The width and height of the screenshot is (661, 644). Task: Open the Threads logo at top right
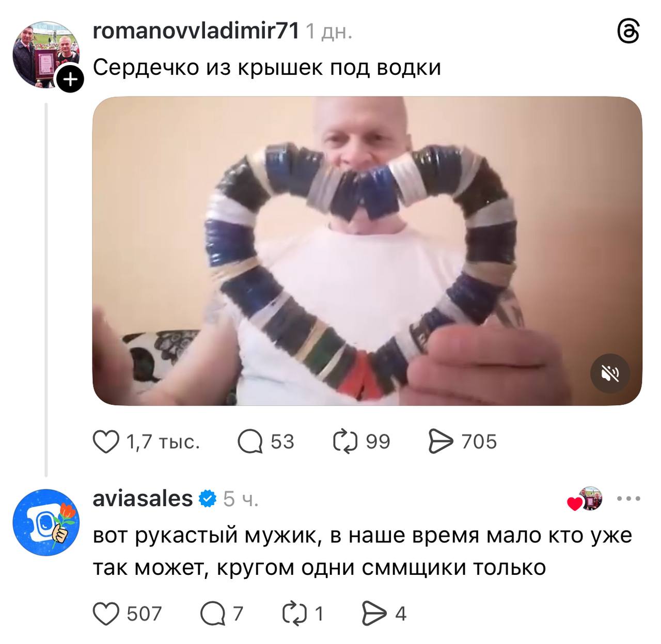coord(628,33)
